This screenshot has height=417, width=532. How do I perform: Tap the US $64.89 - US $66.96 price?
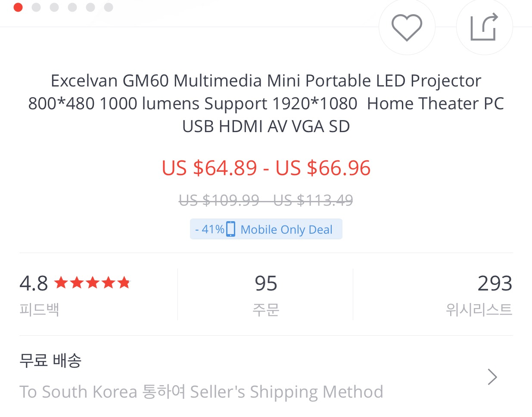click(x=266, y=168)
